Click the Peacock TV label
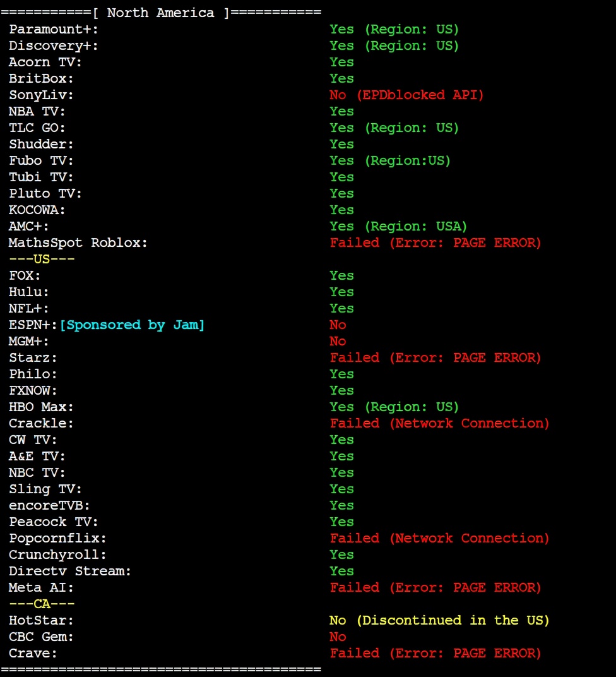616x677 pixels. (54, 522)
